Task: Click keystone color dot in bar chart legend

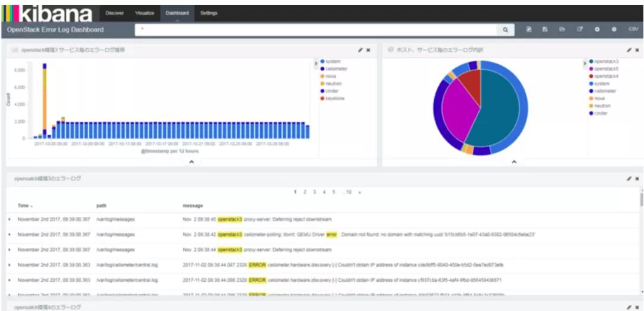Action: coord(323,98)
